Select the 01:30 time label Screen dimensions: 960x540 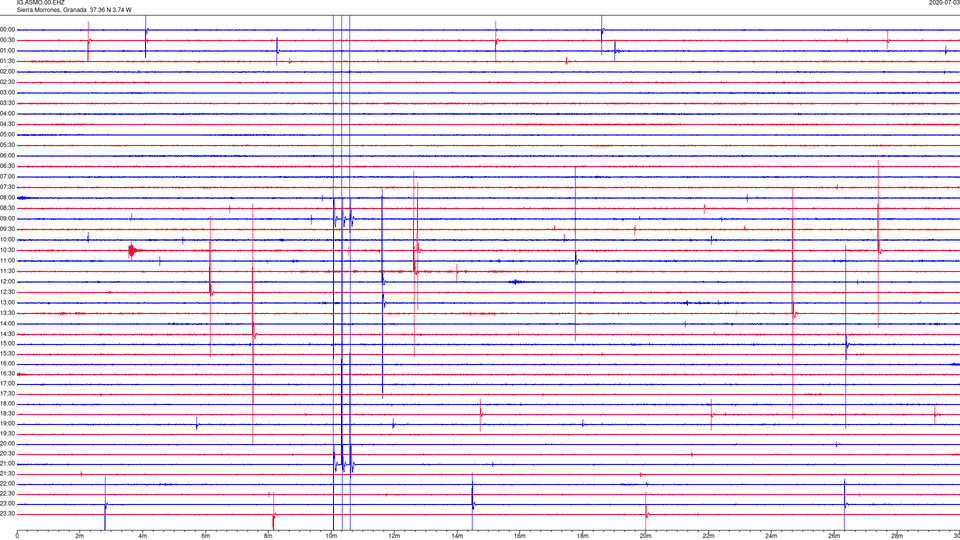[7, 61]
